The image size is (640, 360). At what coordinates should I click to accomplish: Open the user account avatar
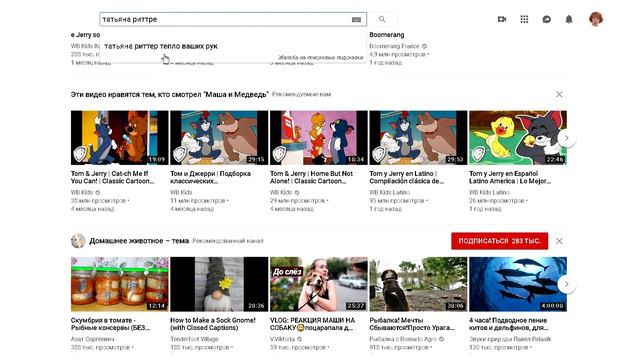click(x=596, y=19)
